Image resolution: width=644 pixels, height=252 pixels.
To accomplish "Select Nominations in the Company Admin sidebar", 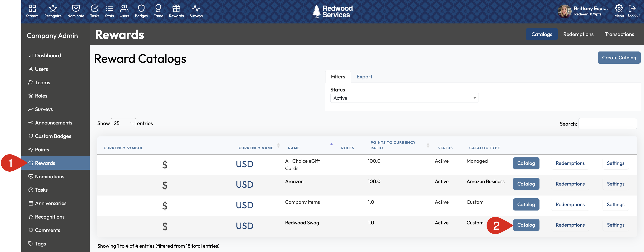I will [x=49, y=176].
